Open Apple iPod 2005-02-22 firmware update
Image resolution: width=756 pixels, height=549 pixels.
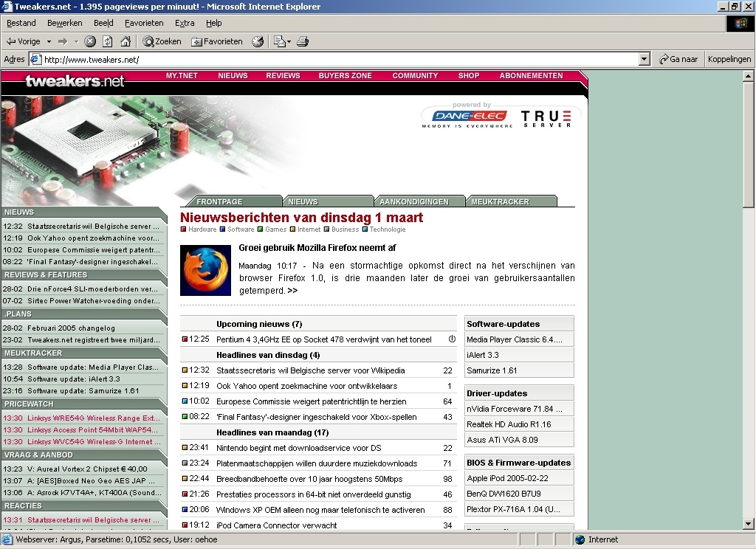[x=508, y=478]
